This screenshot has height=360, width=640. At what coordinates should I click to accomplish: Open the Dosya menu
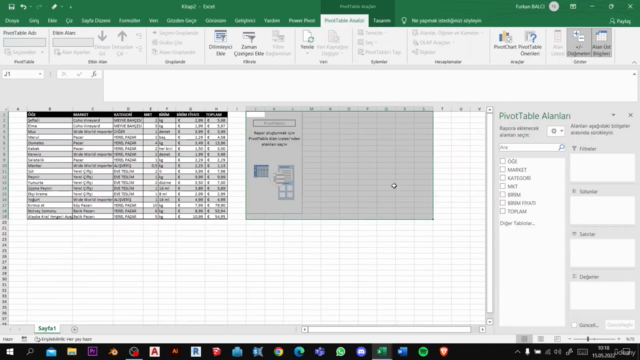click(x=12, y=20)
